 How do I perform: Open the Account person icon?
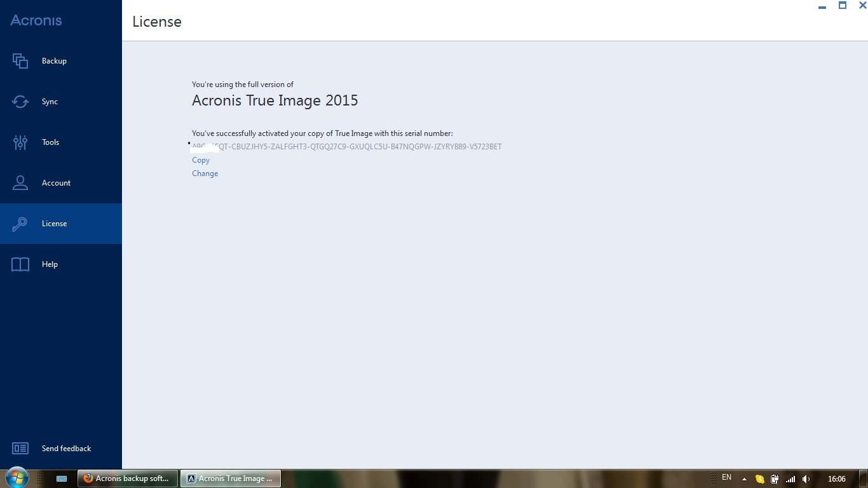coord(20,183)
